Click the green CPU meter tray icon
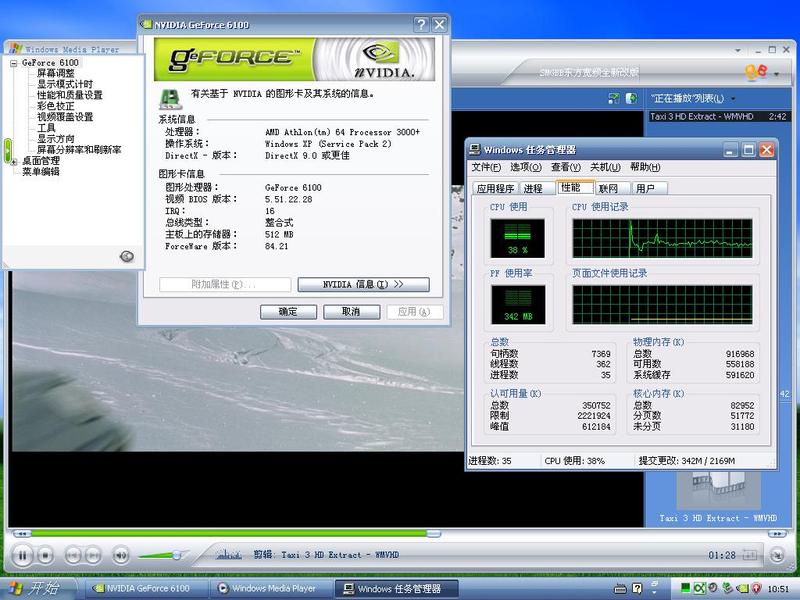 pyautogui.click(x=686, y=588)
